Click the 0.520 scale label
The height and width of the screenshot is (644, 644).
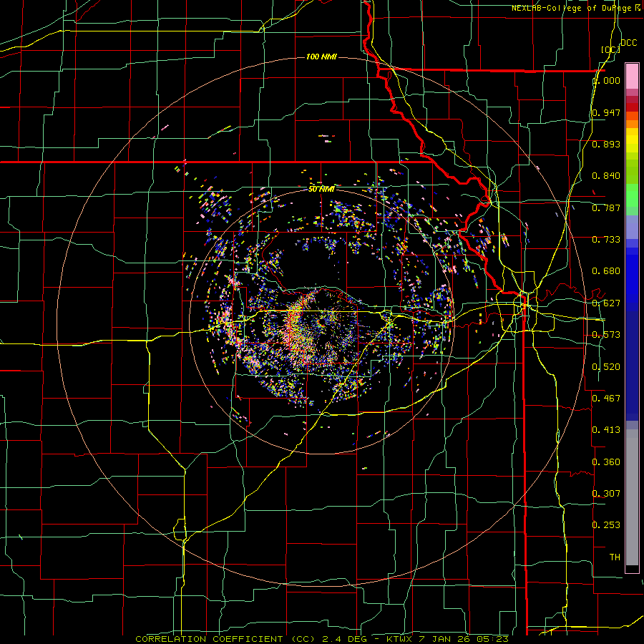pos(606,367)
